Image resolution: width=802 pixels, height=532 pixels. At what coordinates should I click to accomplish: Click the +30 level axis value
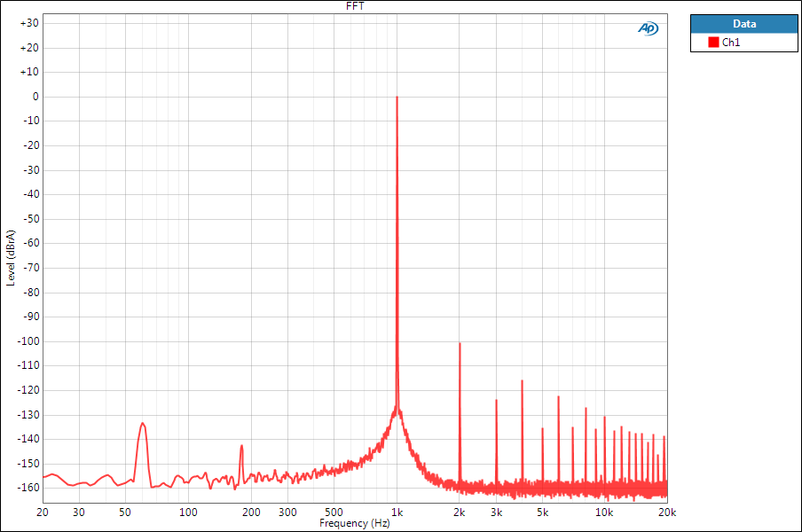point(29,23)
